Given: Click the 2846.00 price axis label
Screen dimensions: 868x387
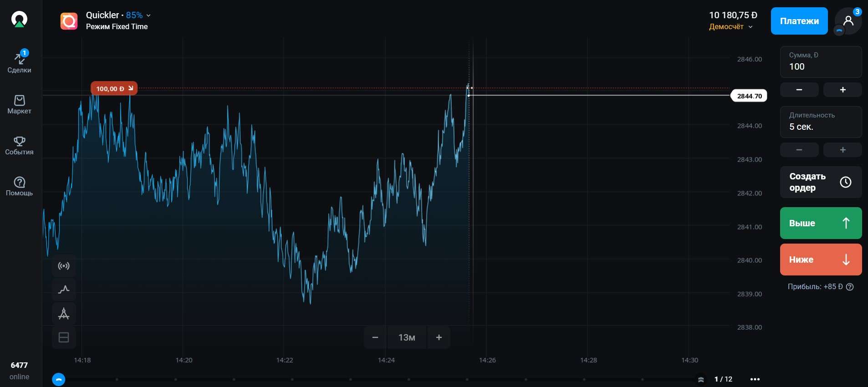Looking at the screenshot, I should tap(750, 59).
